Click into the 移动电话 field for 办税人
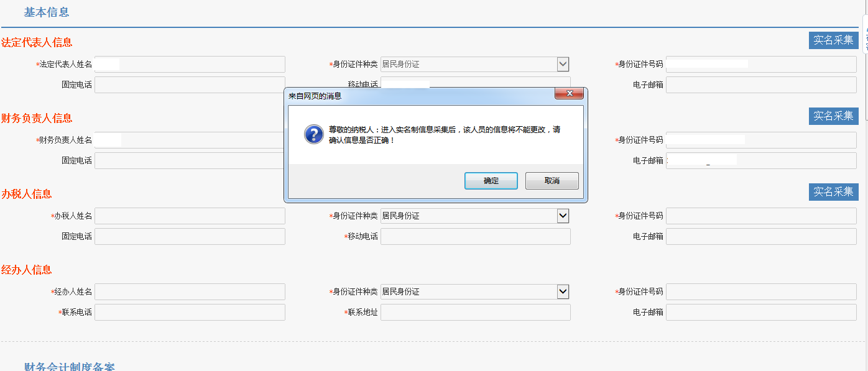The width and height of the screenshot is (868, 371). tap(474, 236)
